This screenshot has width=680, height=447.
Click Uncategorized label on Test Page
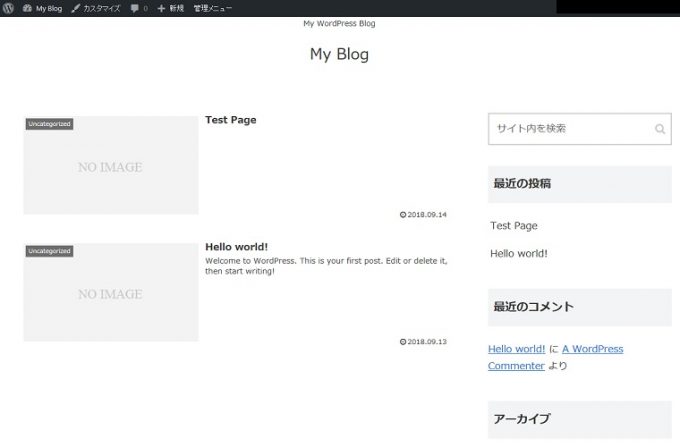(49, 124)
